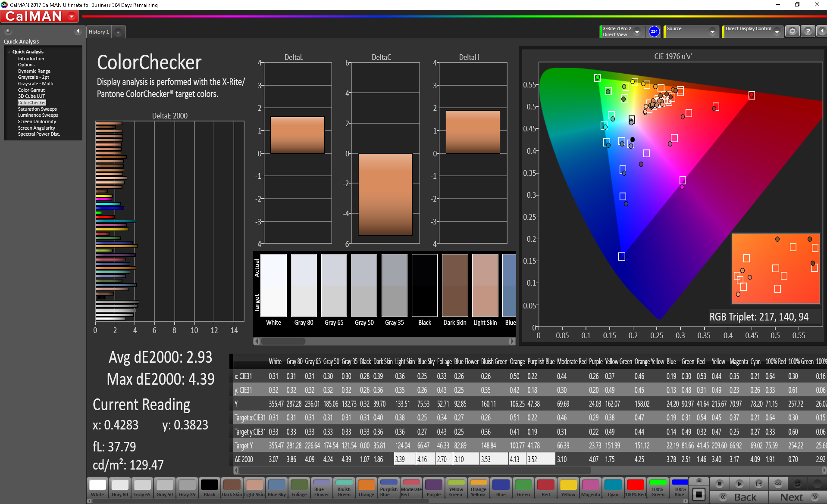Viewport: 827px width, 504px height.
Task: Open Saturation Sweeps page
Action: tap(37, 109)
